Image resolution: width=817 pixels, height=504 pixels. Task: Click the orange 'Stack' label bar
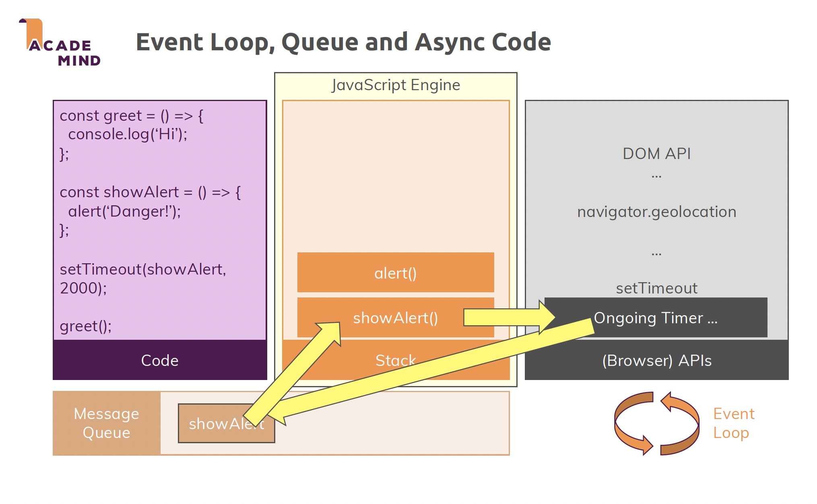pos(396,360)
